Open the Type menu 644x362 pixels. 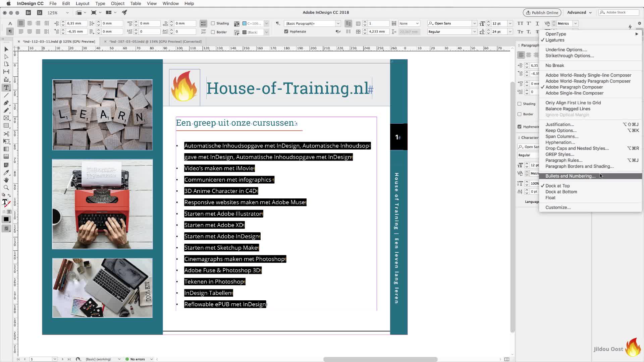tap(100, 3)
